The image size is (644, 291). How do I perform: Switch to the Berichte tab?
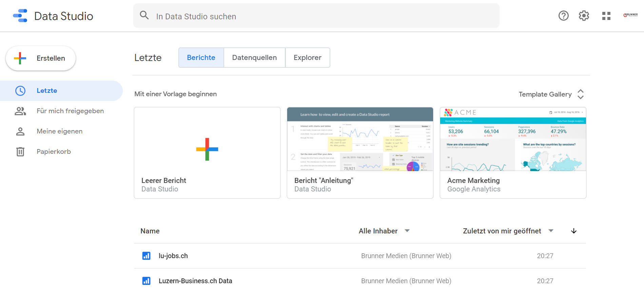[x=201, y=58]
